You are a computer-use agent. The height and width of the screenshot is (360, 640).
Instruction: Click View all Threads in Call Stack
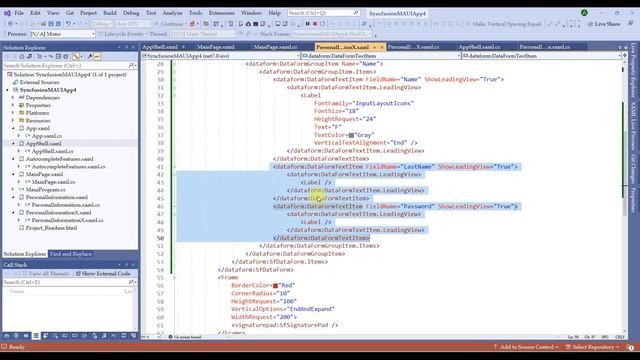tap(45, 273)
